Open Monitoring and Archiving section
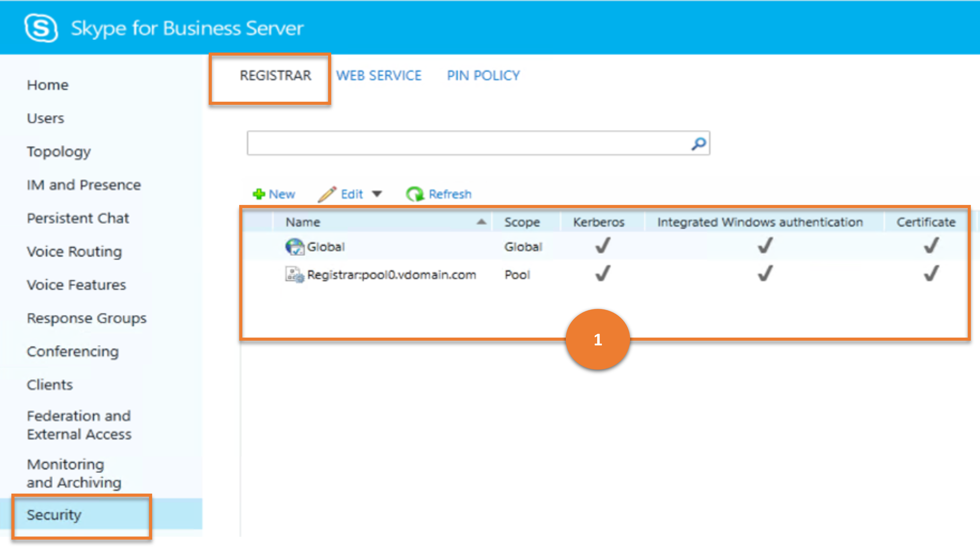 (74, 473)
